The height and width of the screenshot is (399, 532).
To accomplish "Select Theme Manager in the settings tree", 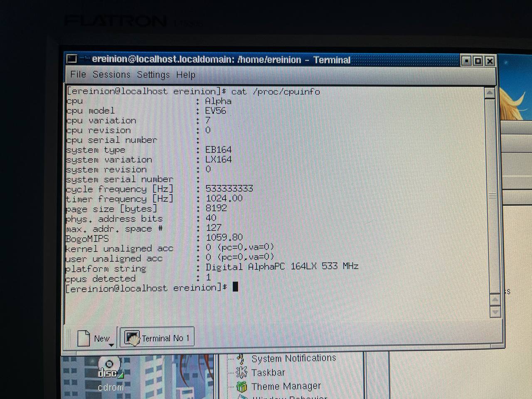I will tap(286, 387).
